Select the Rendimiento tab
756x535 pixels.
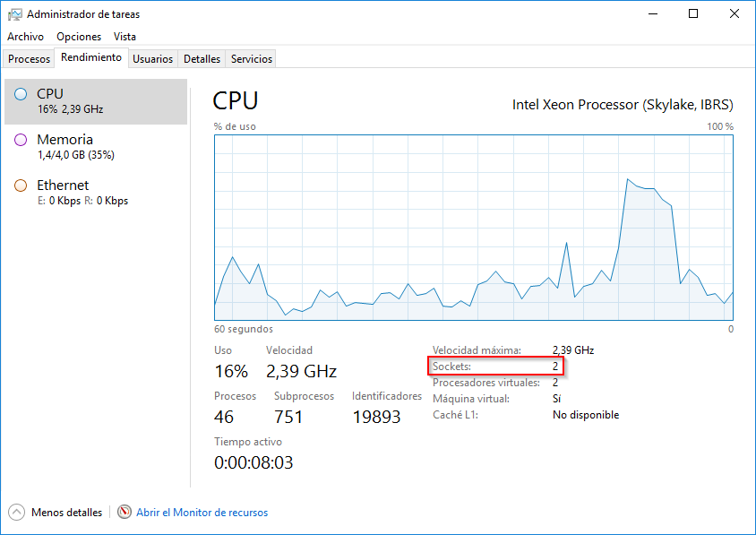[x=91, y=58]
